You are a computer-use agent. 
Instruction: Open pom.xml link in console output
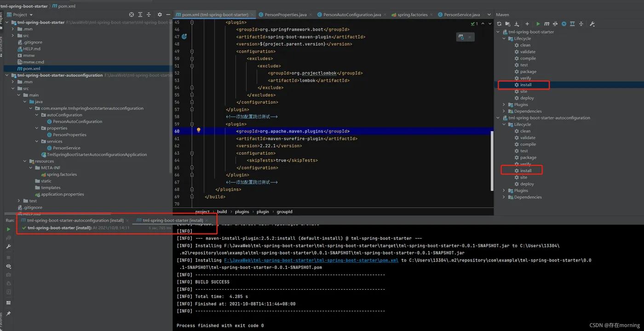pyautogui.click(x=311, y=260)
